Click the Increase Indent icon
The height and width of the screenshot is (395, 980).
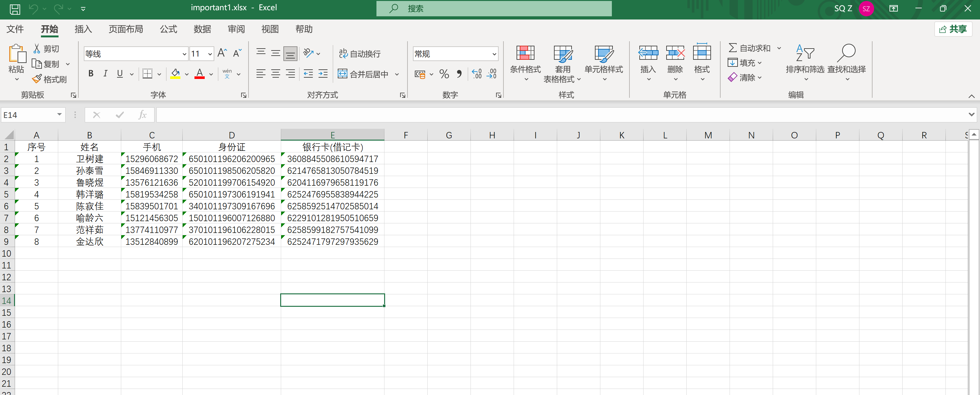pyautogui.click(x=323, y=74)
